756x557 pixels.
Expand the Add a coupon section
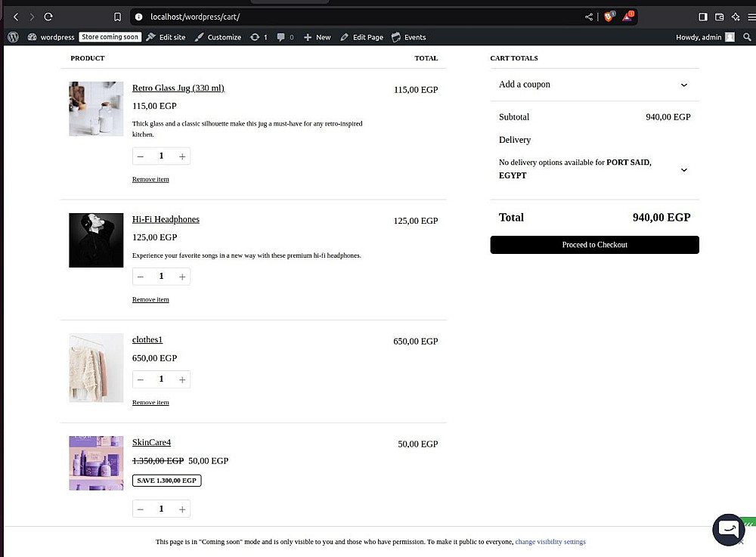pyautogui.click(x=683, y=85)
